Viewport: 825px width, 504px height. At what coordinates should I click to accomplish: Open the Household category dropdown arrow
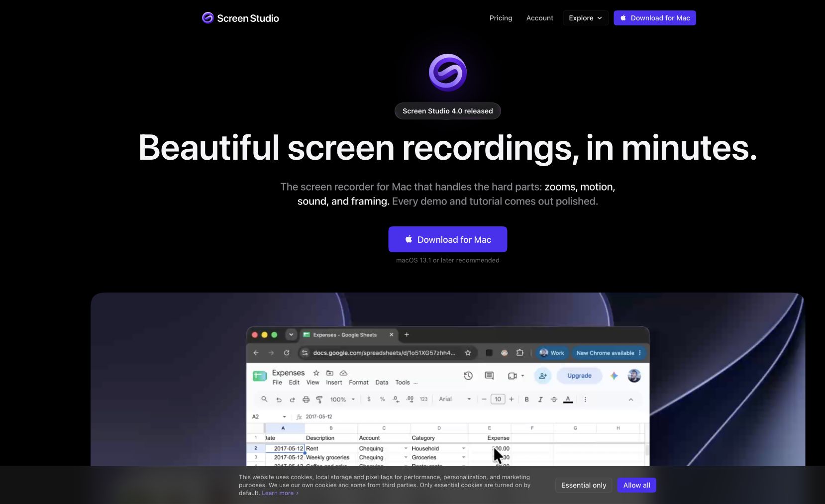point(463,448)
